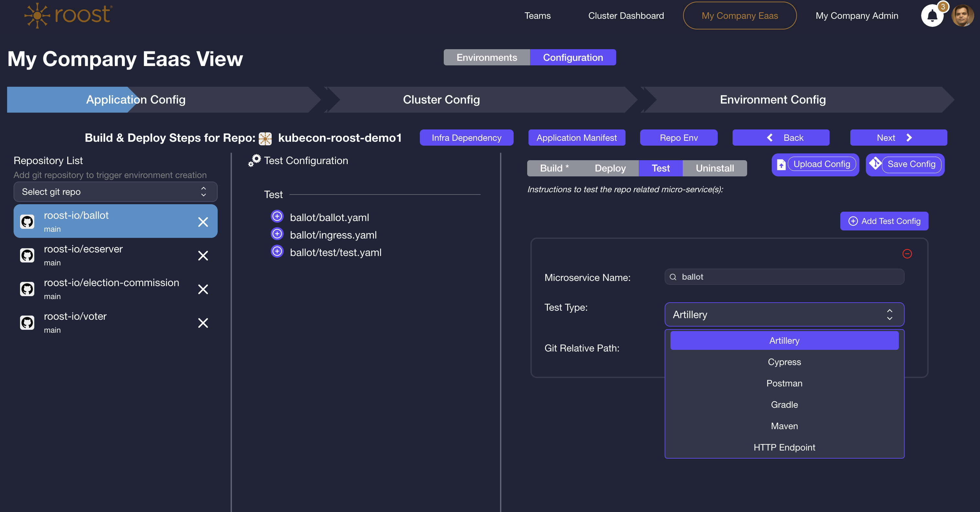Click GitHub icon for roost-io/ecserver
This screenshot has height=512, width=980.
[27, 255]
